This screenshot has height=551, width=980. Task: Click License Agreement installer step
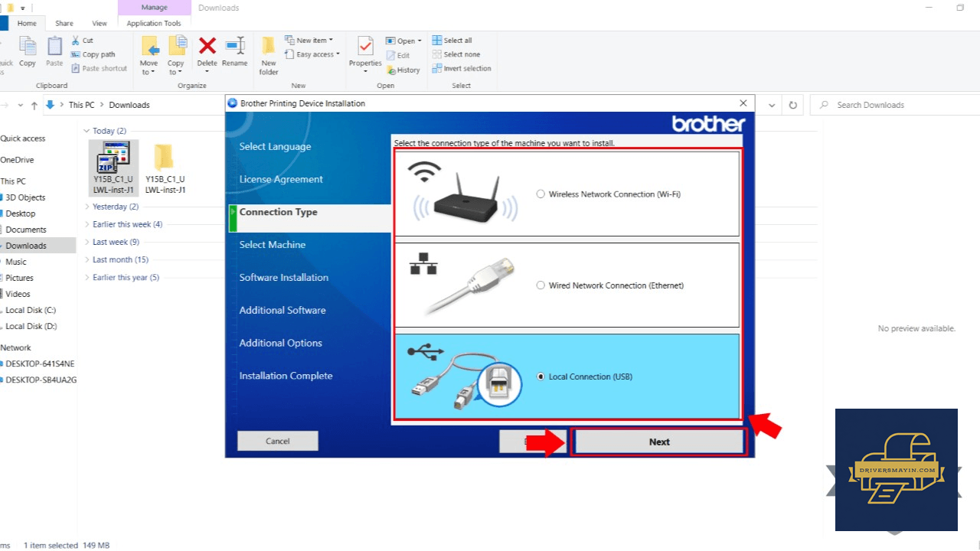[x=281, y=179]
